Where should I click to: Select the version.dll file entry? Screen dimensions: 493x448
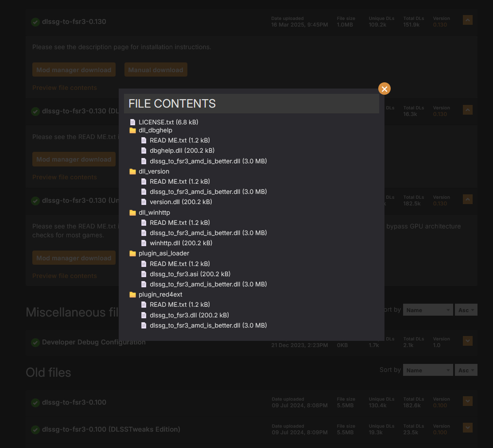pos(180,202)
